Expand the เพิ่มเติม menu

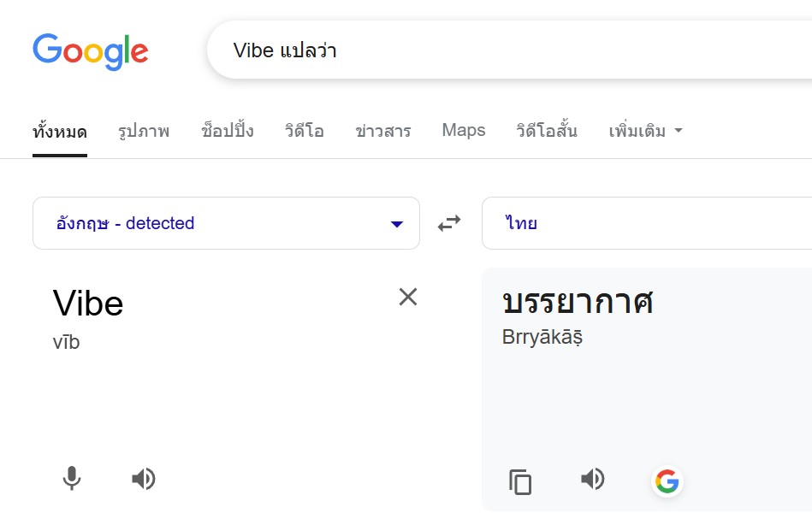[x=646, y=131]
